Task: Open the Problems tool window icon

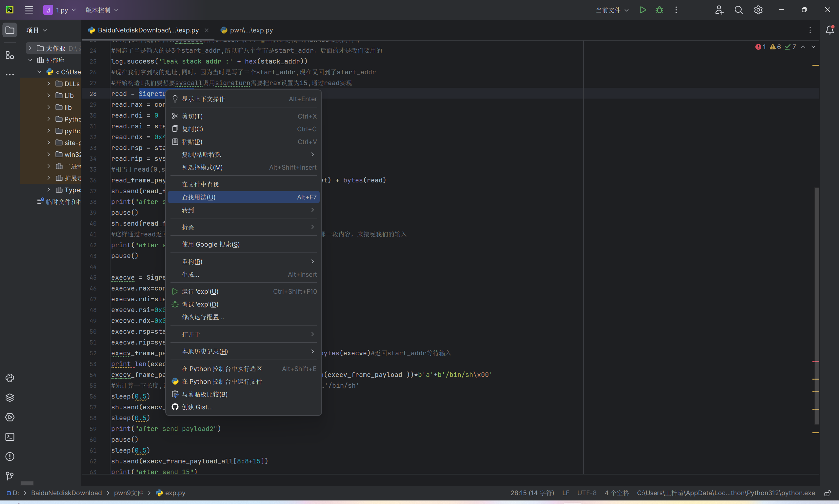Action: [10, 457]
